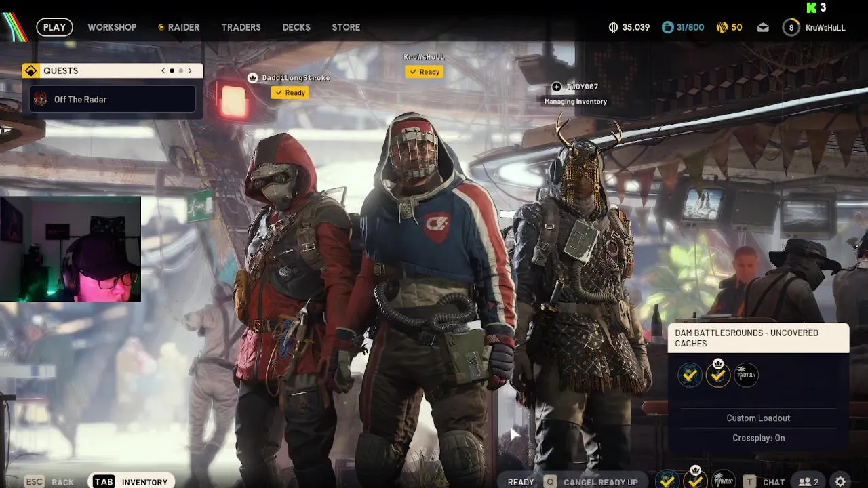The image size is (868, 488).
Task: Click the gold striped currency icon beside 50
Action: tap(722, 27)
